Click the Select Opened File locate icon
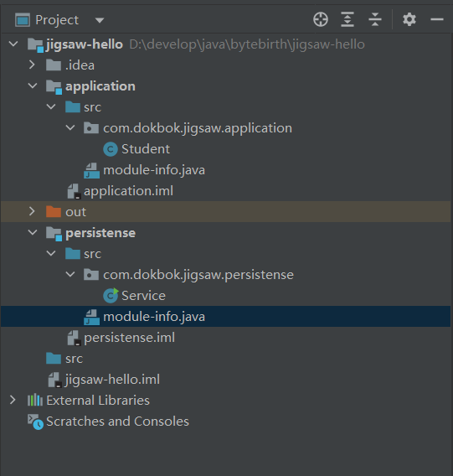 pos(321,20)
